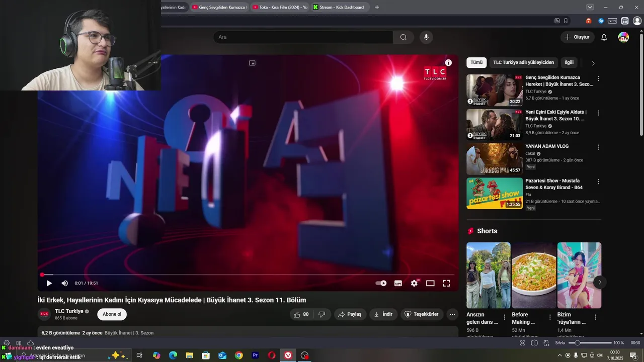Open the Shazam extension
Image resolution: width=644 pixels, height=362 pixels.
tap(601, 21)
